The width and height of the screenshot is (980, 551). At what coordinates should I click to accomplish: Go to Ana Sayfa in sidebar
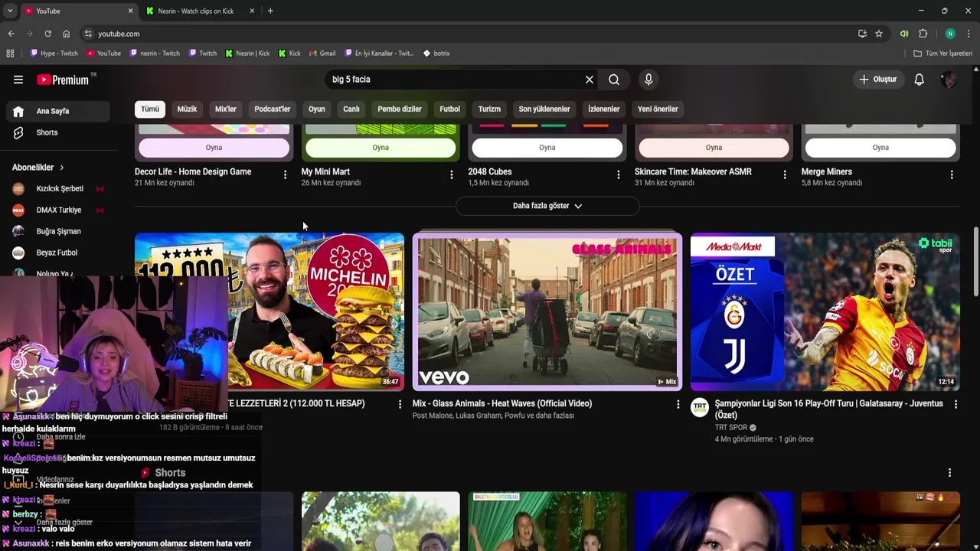58,111
